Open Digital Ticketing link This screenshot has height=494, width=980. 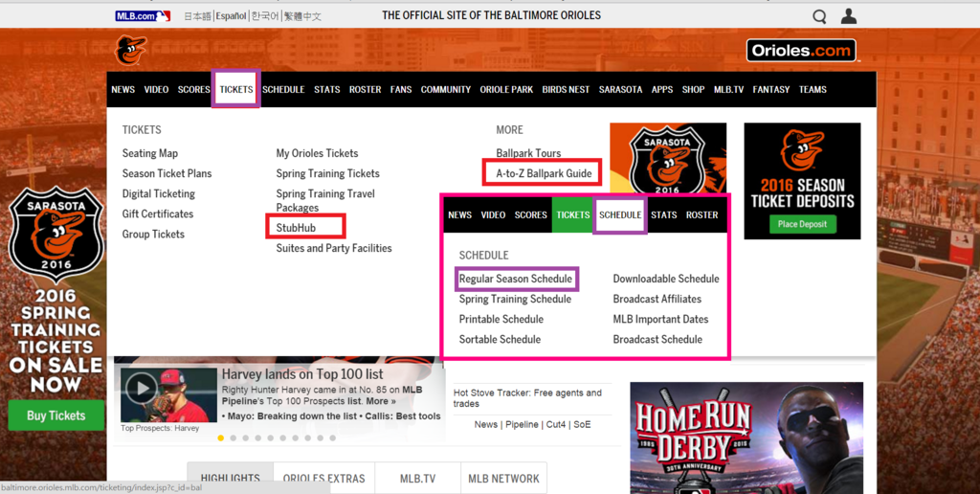click(x=159, y=193)
